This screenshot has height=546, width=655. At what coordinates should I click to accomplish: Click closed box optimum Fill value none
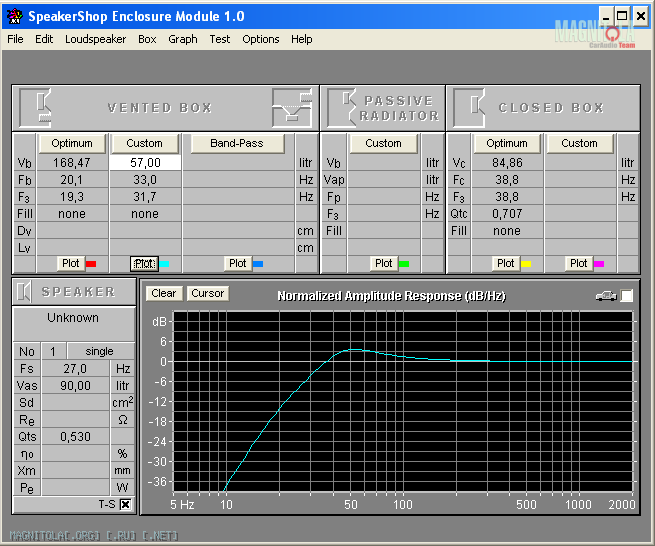click(507, 231)
